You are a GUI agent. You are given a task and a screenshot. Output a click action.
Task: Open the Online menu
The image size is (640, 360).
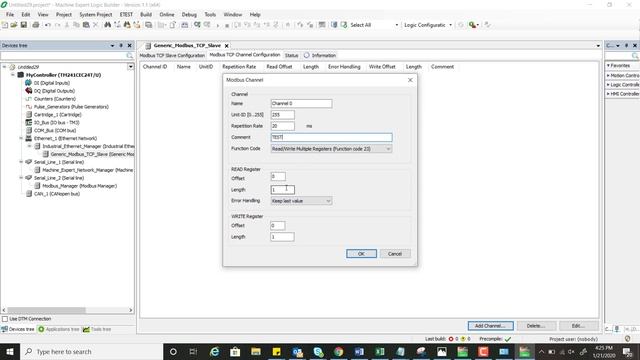coord(167,14)
